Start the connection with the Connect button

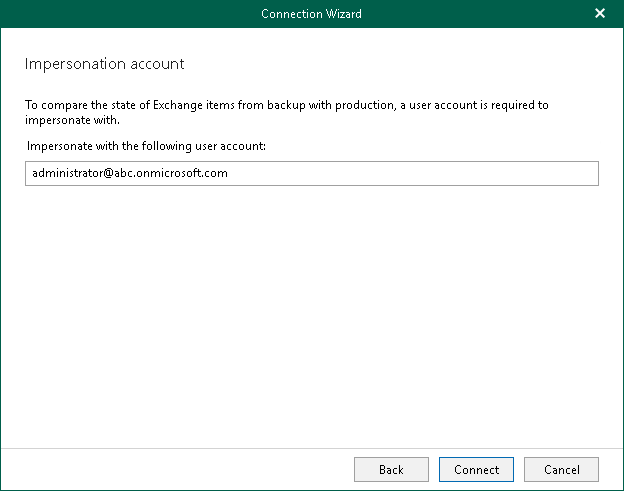point(476,469)
